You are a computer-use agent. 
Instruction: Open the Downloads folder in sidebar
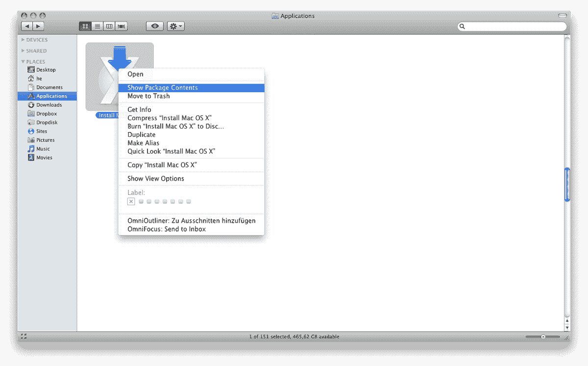click(x=49, y=105)
